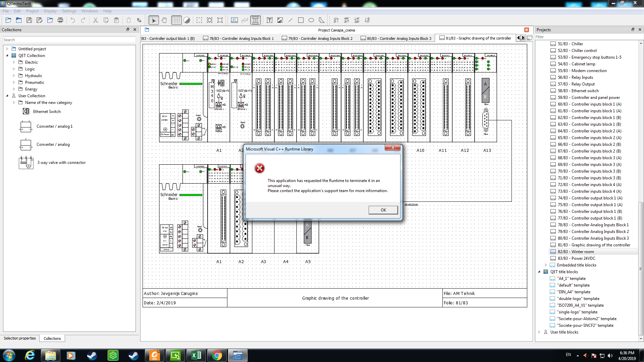Switch to Selection properties tab

[19, 339]
